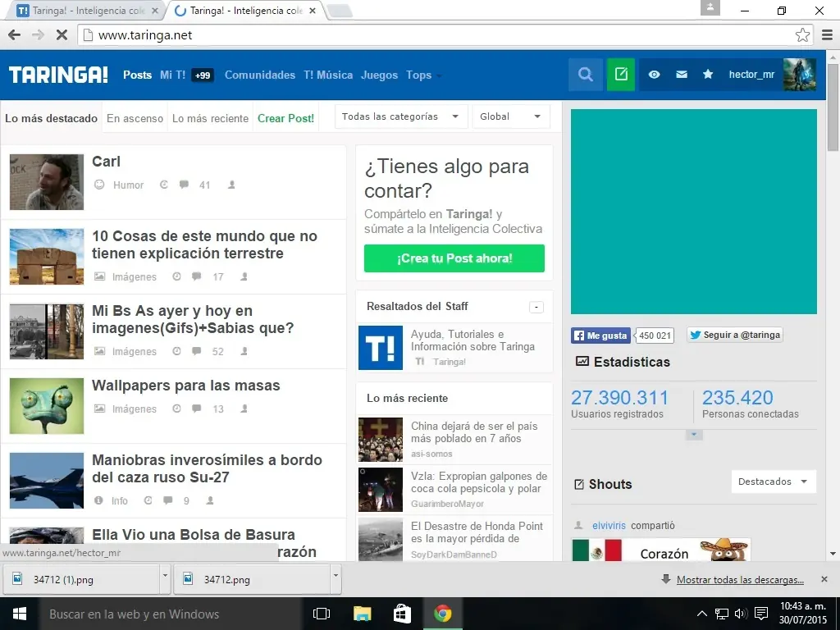The width and height of the screenshot is (840, 630).
Task: Open messages with the envelope icon
Action: tap(682, 75)
